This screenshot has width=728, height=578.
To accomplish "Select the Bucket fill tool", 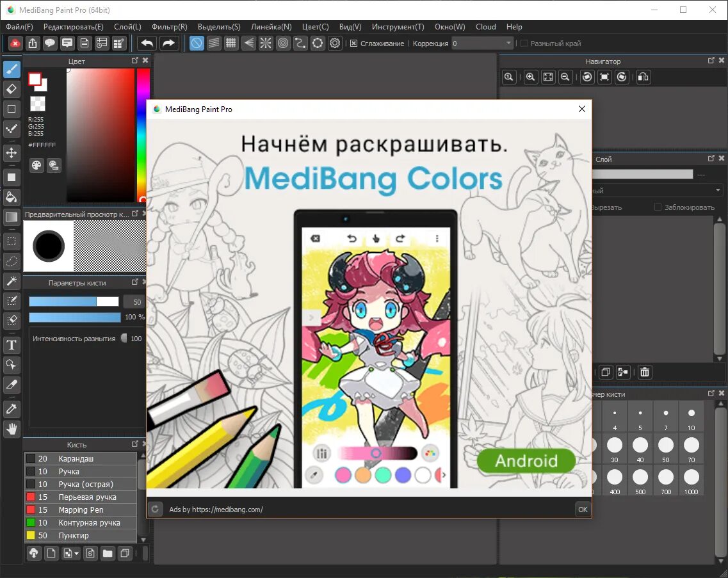I will click(12, 197).
